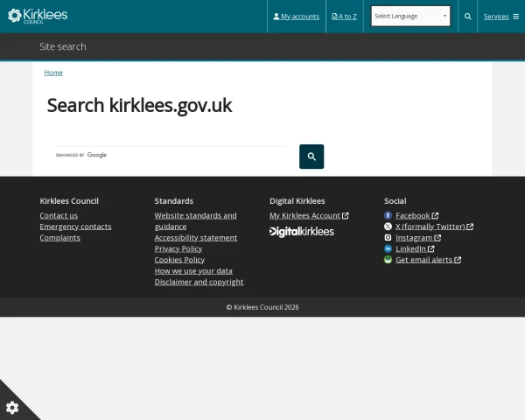Click the Kirklees Council logo
This screenshot has height=420, width=525.
[38, 16]
